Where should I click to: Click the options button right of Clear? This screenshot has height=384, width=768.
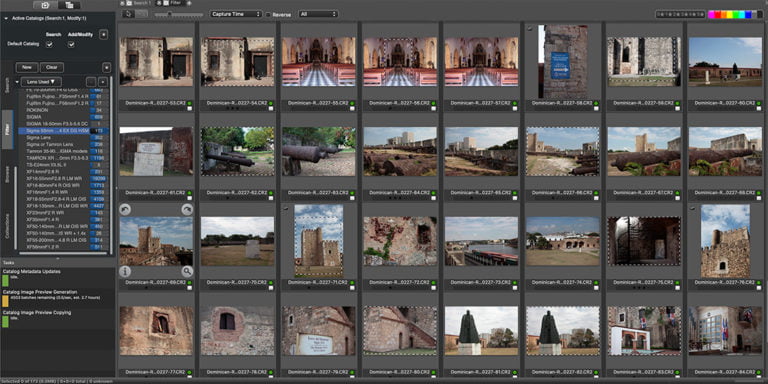coord(107,68)
